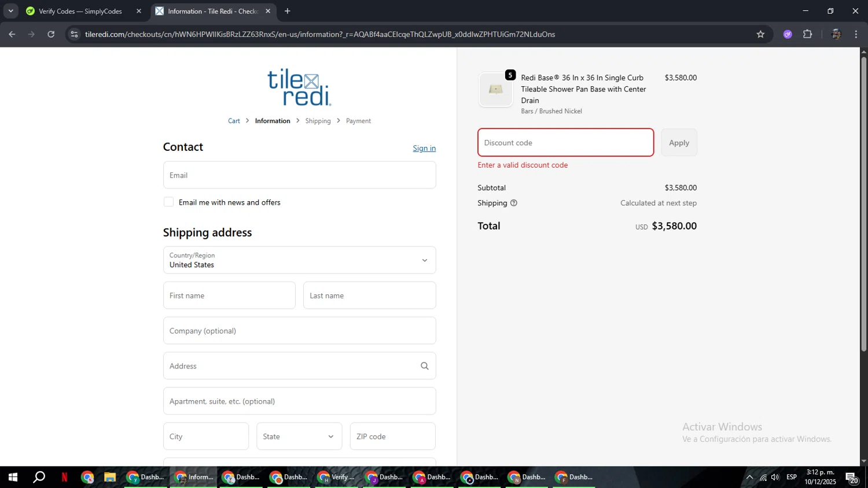Viewport: 868px width, 488px height.
Task: Click the product thumbnail with quantity badge 5
Action: tap(496, 90)
